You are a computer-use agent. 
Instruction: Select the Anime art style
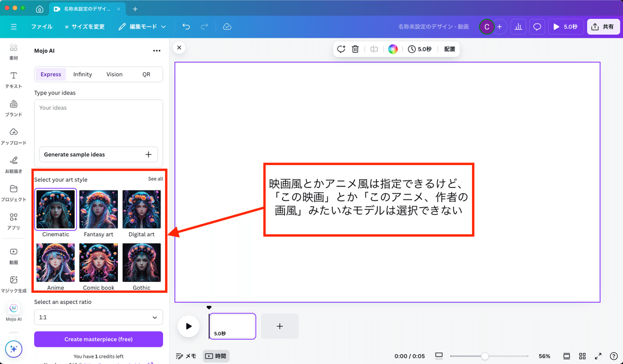(x=56, y=263)
